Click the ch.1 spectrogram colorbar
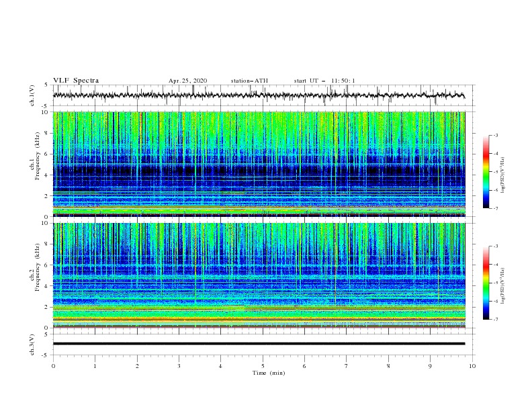This screenshot has height=411, width=532. point(486,171)
